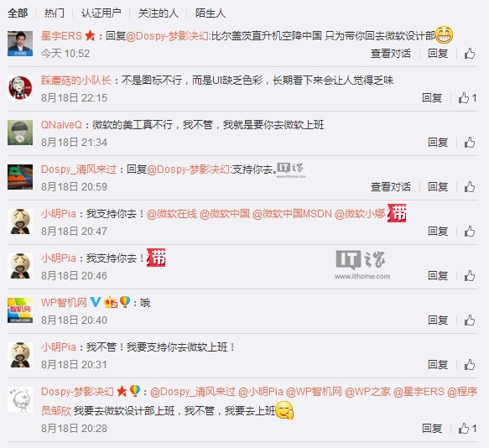Viewport: 489px width, 448px height.
Task: Click 查看对话 on Dospy_清风来过's comment
Action: pos(391,187)
